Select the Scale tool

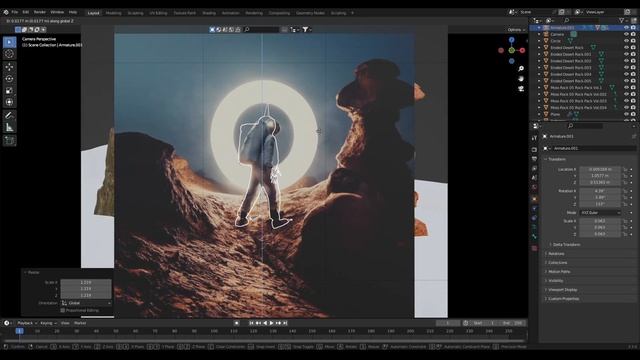pos(9,90)
